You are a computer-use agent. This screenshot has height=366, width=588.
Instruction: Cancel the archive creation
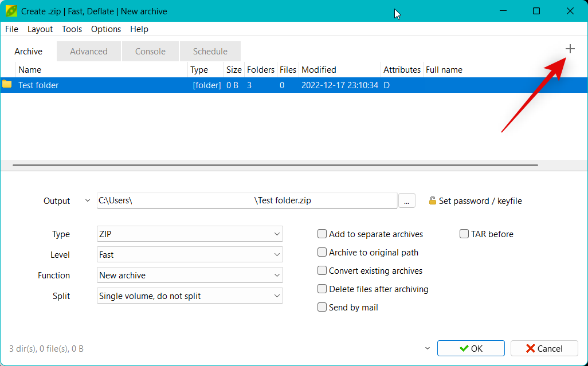(544, 348)
